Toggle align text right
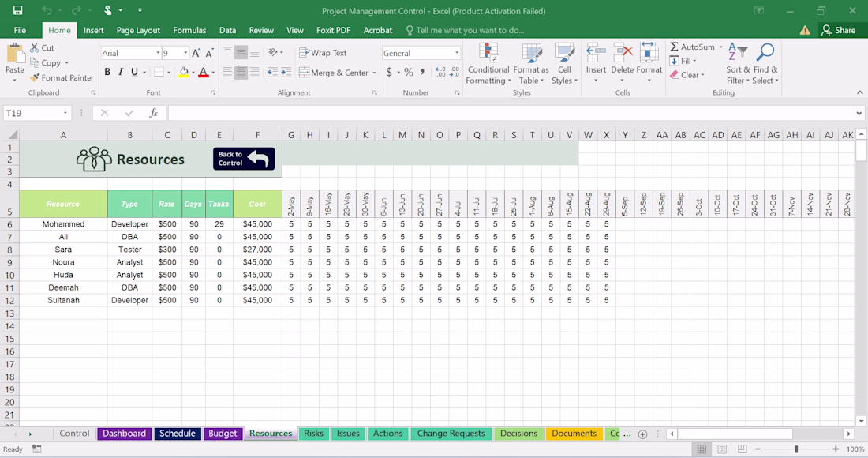The width and height of the screenshot is (868, 458). (255, 72)
